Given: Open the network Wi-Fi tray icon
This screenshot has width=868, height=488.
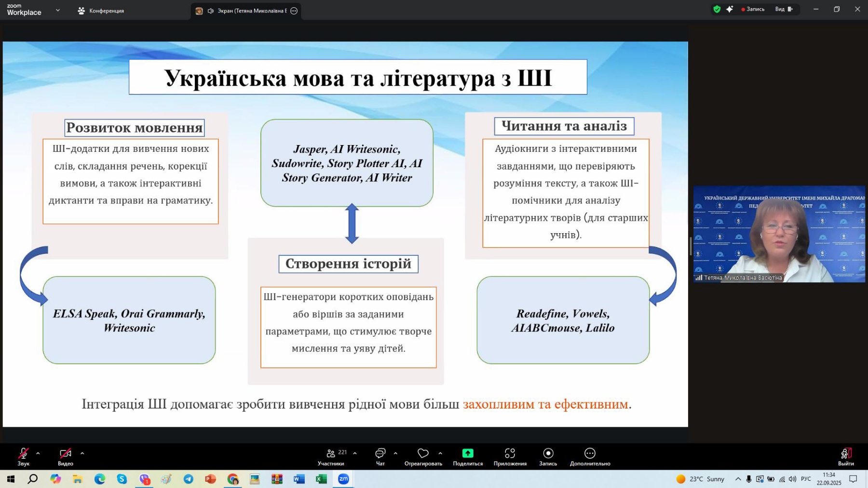Looking at the screenshot, I should 782,479.
